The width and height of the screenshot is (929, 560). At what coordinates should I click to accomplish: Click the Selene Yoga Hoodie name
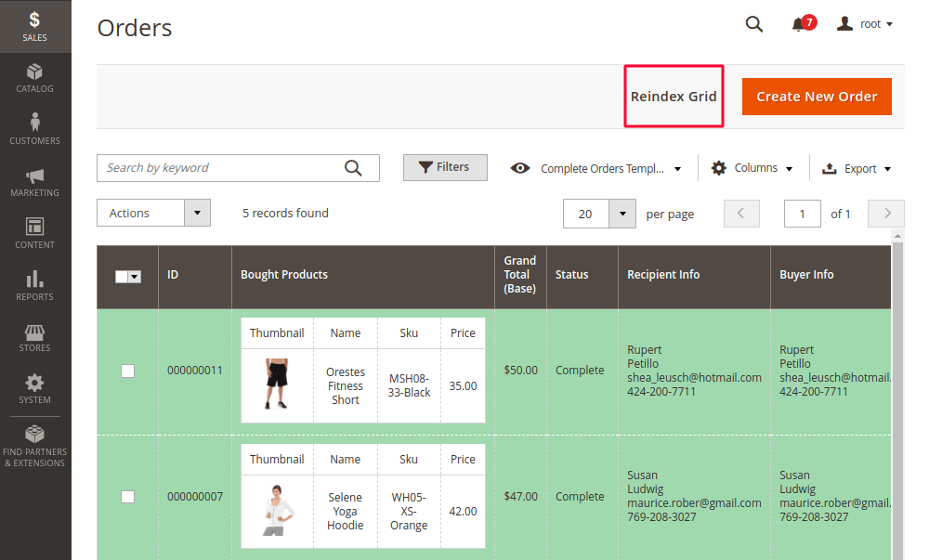tap(346, 512)
